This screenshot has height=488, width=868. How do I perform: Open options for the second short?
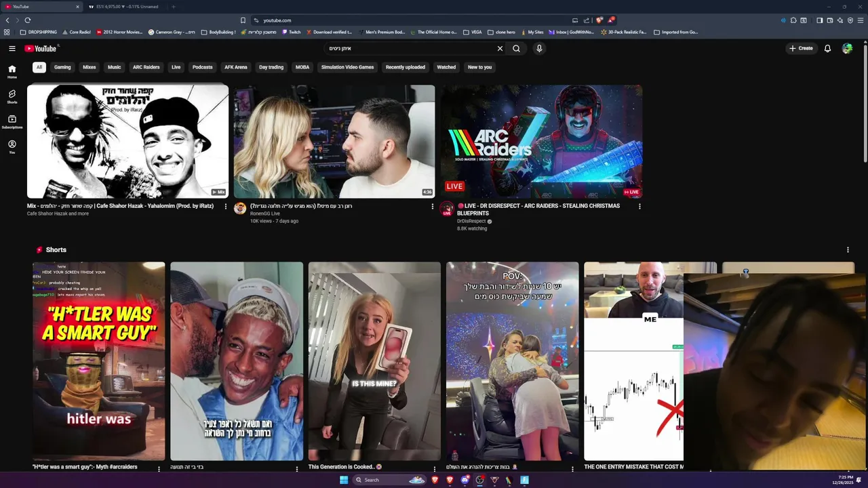[x=297, y=468]
